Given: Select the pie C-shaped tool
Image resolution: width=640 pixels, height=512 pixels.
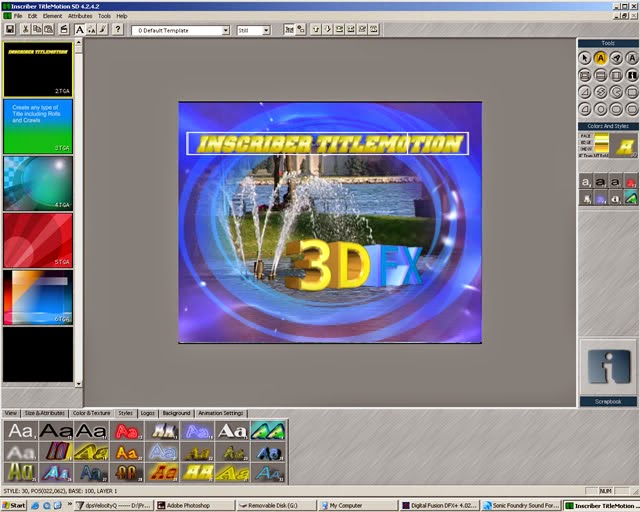Looking at the screenshot, I should point(616,92).
